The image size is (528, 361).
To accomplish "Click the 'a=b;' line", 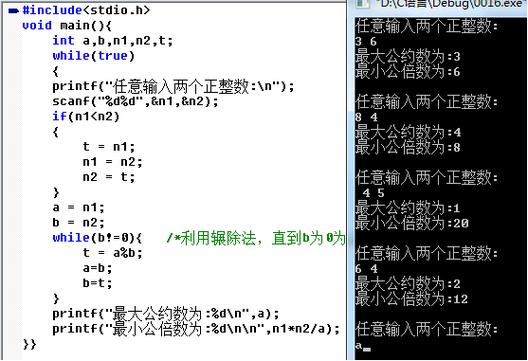I will [97, 268].
